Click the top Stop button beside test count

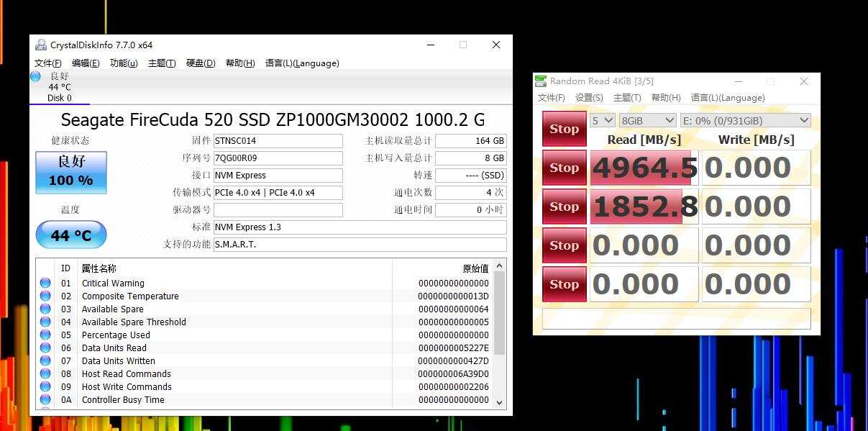[x=564, y=129]
